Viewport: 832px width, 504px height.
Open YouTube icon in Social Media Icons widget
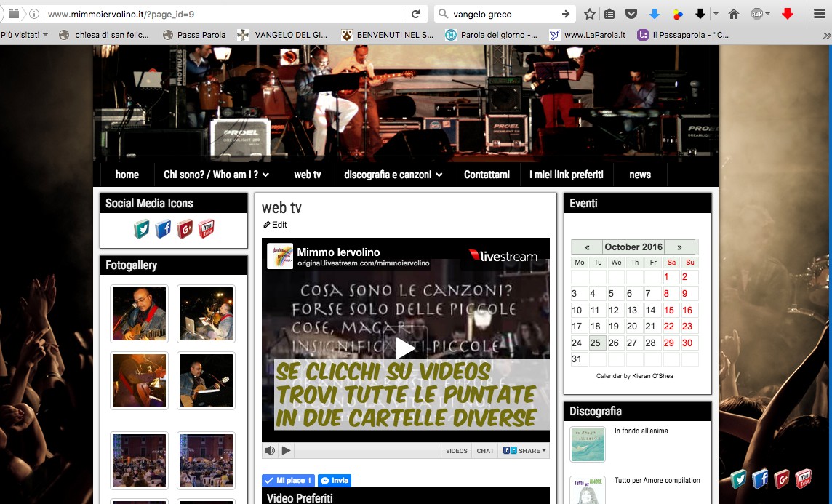point(207,229)
